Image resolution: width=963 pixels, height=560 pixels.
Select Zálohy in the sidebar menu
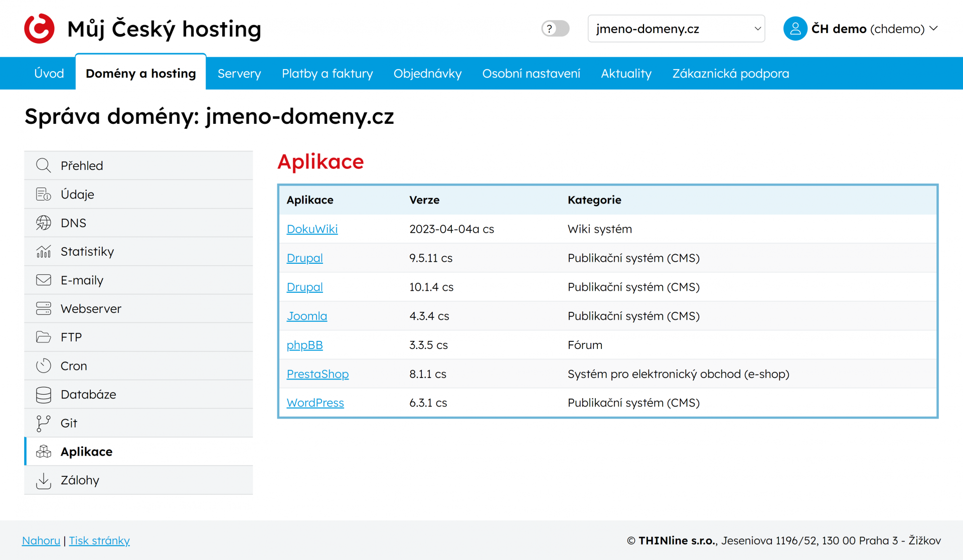(x=138, y=480)
